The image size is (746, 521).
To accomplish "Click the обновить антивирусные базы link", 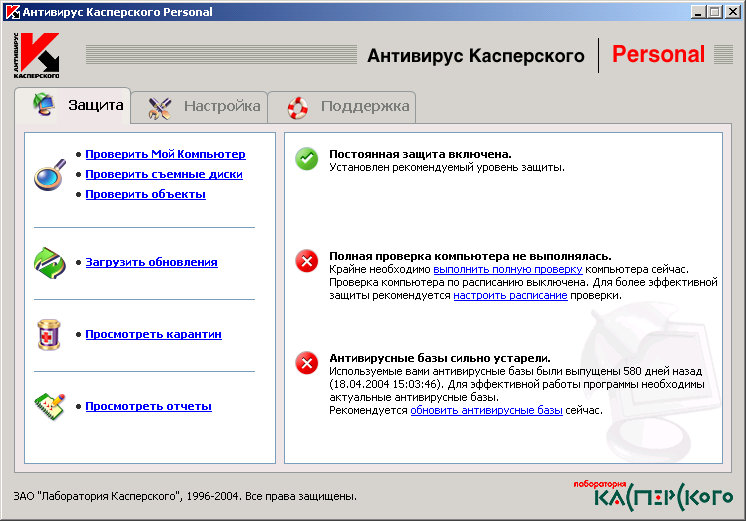I will (487, 410).
